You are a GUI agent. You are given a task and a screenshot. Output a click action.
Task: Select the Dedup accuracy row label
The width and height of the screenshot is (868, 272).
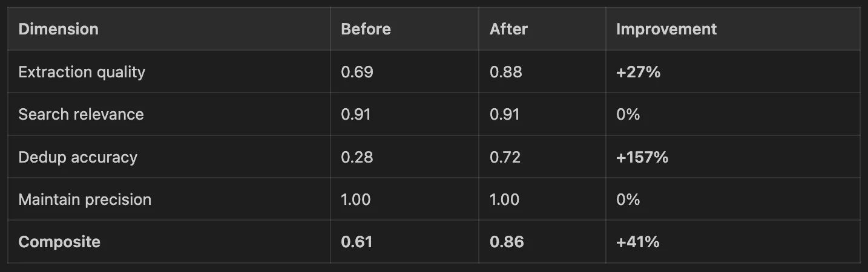(x=78, y=157)
